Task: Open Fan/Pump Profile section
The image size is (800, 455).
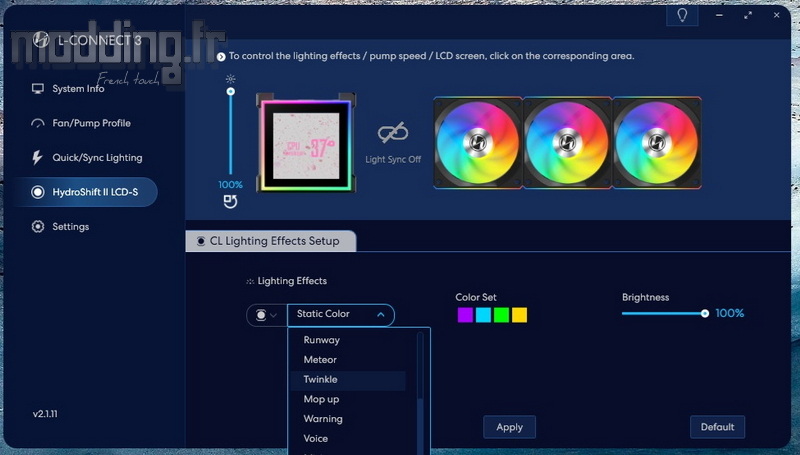Action: tap(91, 123)
